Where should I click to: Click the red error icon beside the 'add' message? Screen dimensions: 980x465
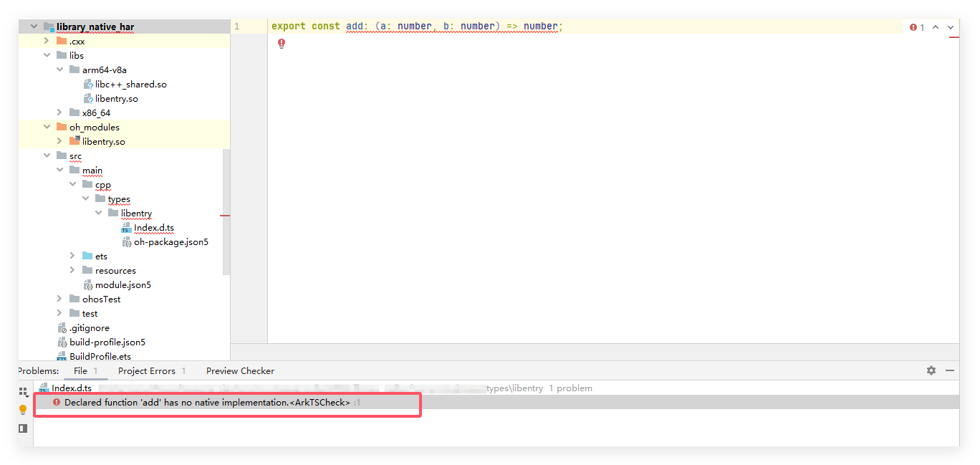57,402
